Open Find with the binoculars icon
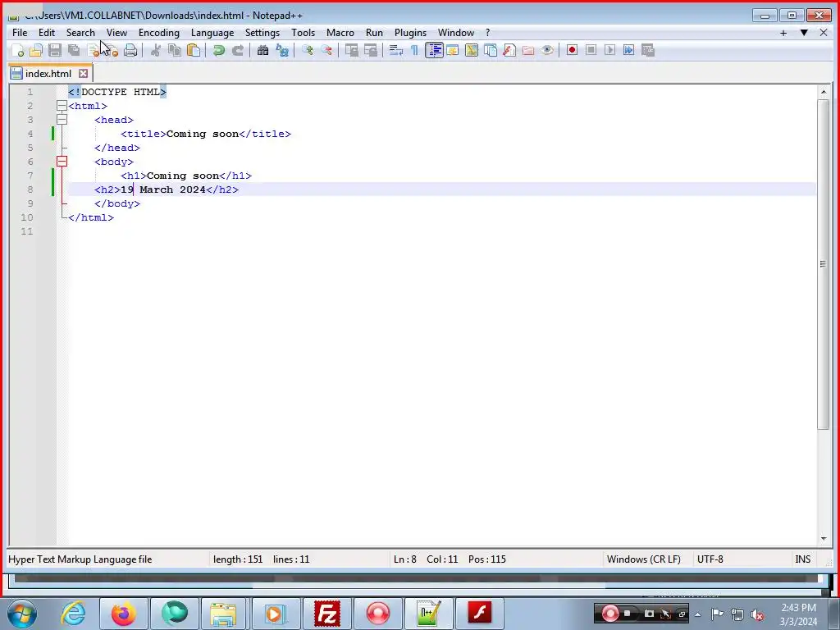This screenshot has height=630, width=840. 263,50
